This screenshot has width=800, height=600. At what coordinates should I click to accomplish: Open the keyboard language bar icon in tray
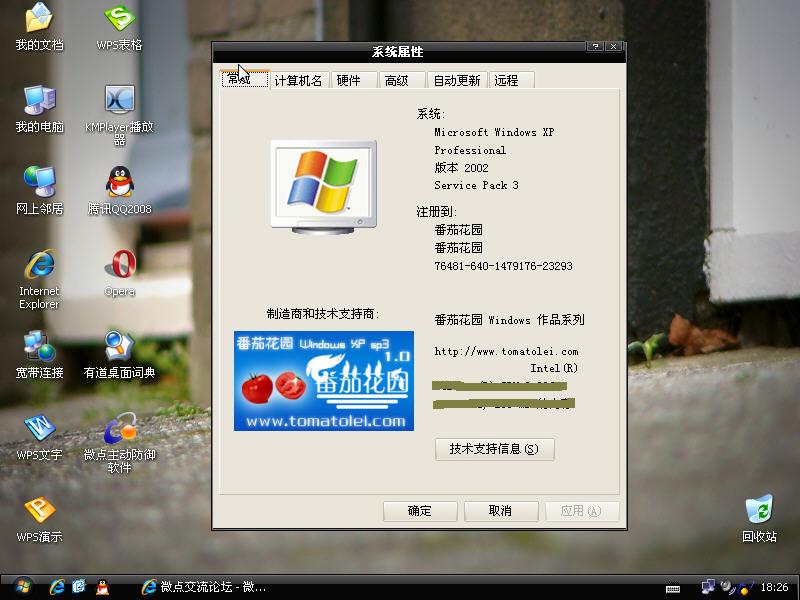click(673, 589)
